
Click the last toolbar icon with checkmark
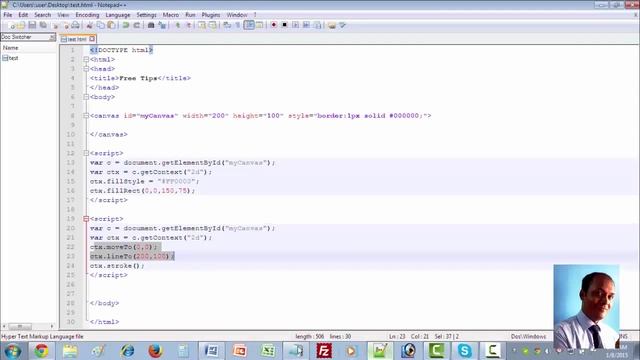342,25
